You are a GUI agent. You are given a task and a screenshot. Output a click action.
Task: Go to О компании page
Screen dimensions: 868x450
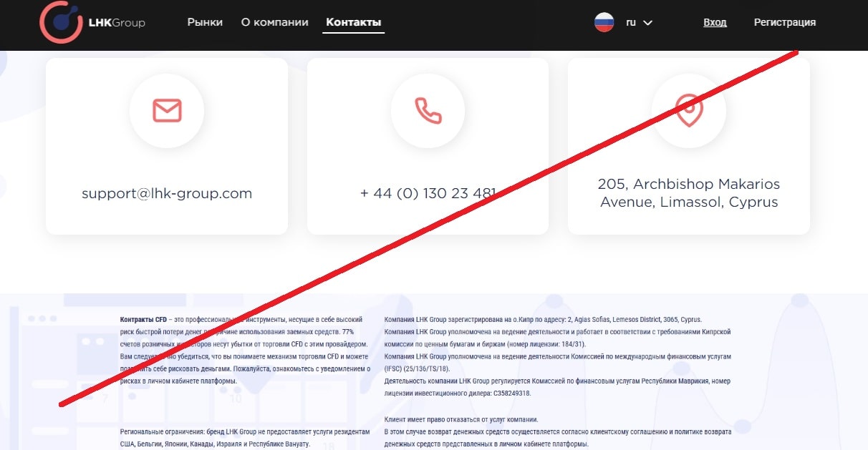tap(275, 22)
